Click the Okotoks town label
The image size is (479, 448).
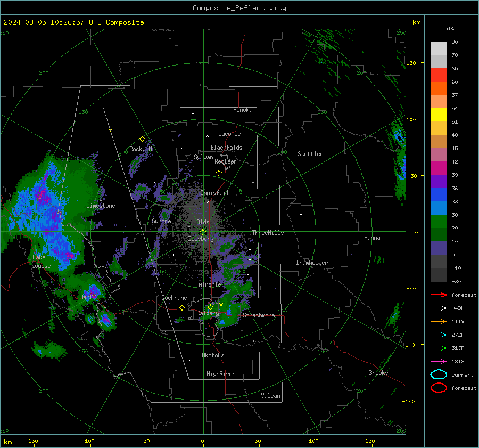(x=213, y=355)
